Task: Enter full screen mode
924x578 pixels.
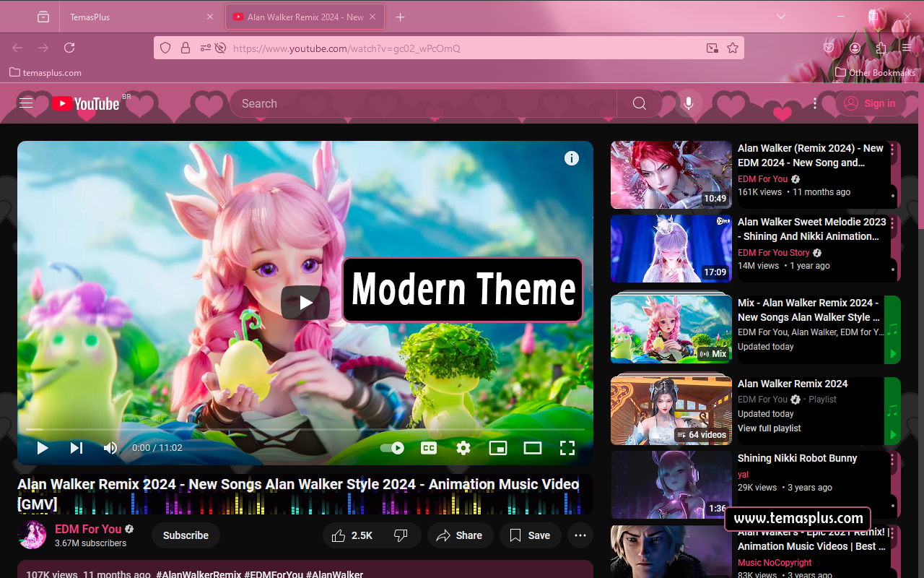Action: click(567, 448)
